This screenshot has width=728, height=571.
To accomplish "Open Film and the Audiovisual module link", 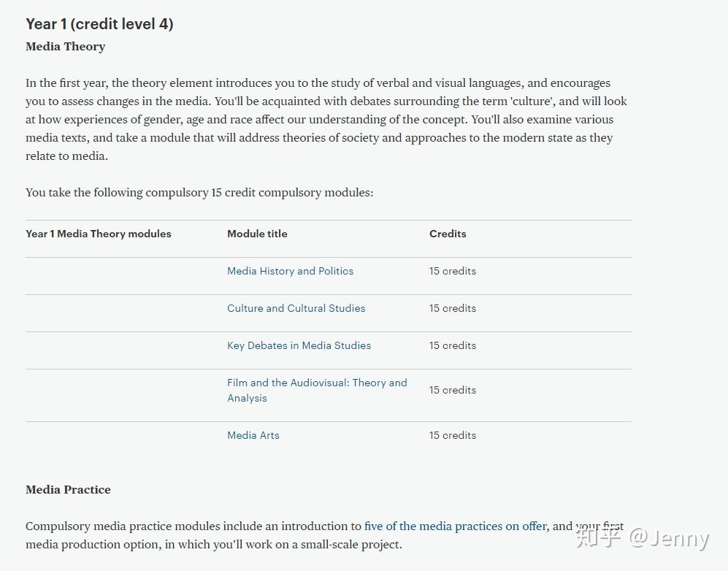I will click(317, 391).
